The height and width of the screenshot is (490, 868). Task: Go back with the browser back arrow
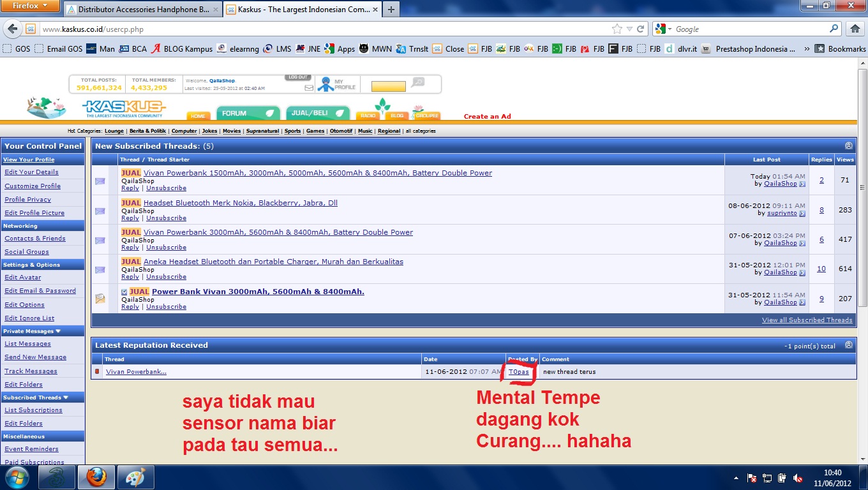click(12, 29)
